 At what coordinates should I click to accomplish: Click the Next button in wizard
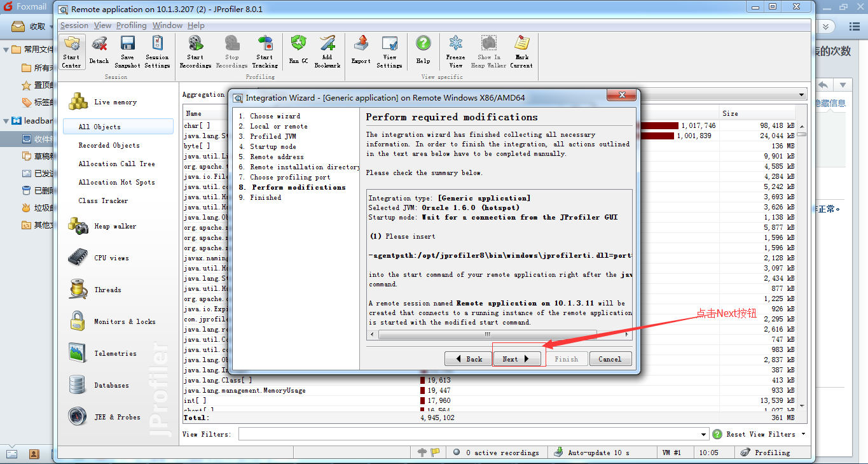(516, 359)
